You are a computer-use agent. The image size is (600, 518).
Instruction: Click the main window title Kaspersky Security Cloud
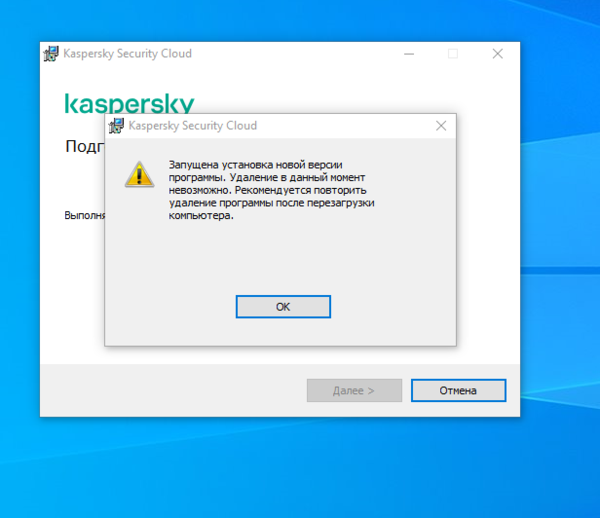(127, 54)
